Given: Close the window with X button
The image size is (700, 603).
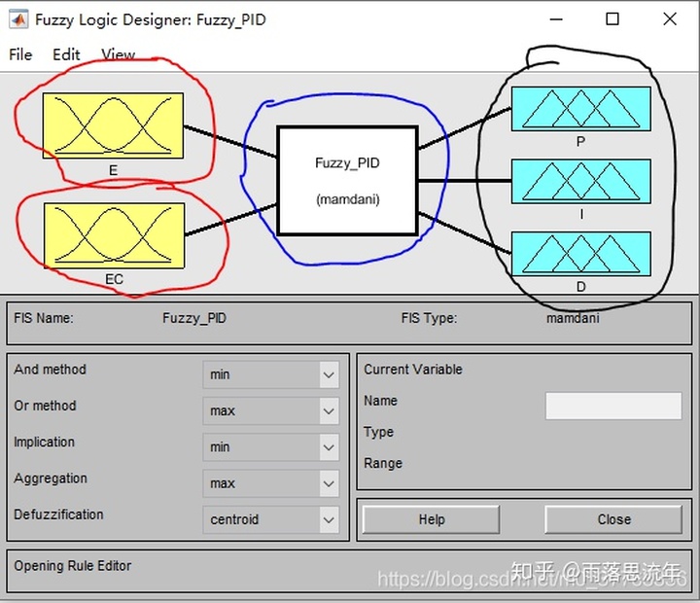Looking at the screenshot, I should tap(670, 19).
